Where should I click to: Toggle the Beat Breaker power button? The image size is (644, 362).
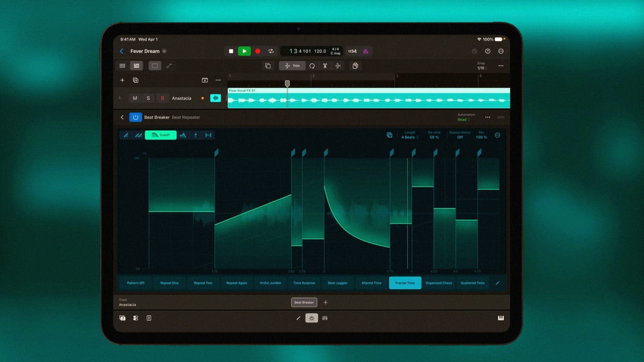(135, 117)
